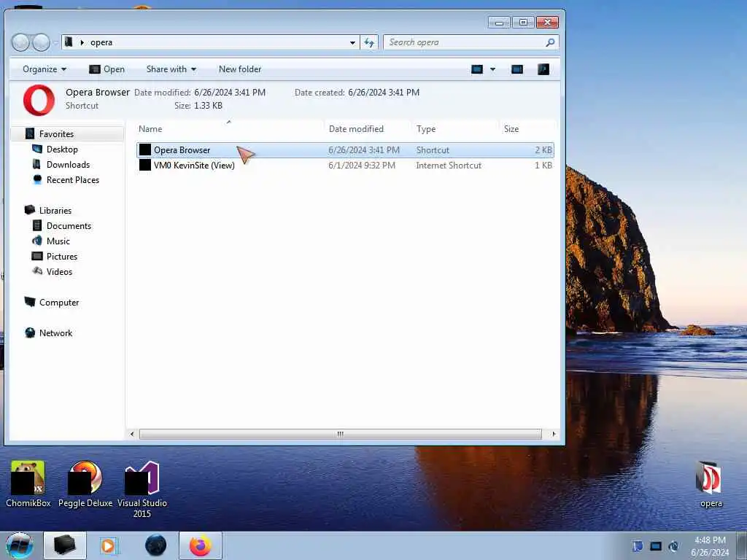Image resolution: width=747 pixels, height=560 pixels.
Task: Minimize the opera Explorer window
Action: pyautogui.click(x=499, y=23)
